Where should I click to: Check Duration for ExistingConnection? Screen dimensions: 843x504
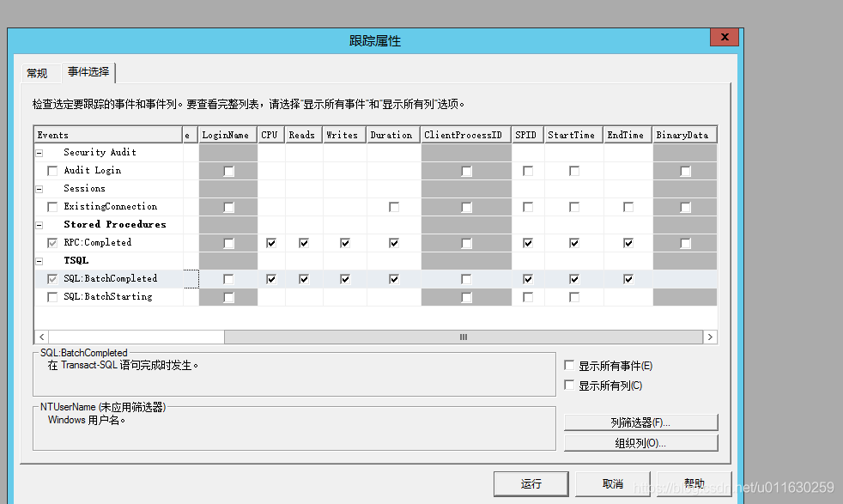(x=393, y=207)
